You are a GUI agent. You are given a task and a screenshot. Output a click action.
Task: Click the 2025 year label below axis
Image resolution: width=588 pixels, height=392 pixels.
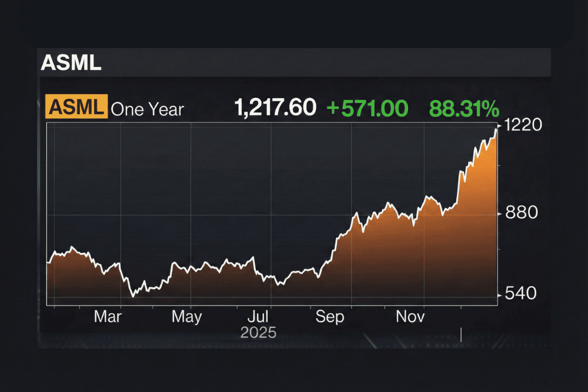[258, 333]
